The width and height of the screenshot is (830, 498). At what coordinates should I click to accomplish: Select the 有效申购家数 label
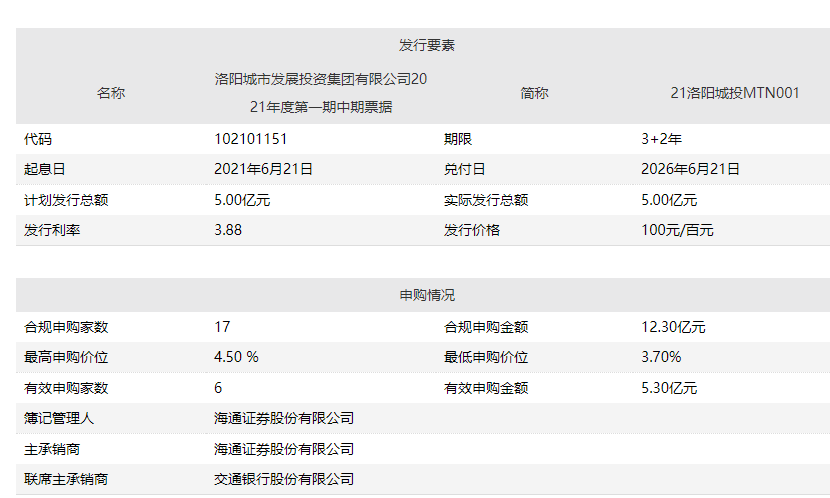point(66,388)
